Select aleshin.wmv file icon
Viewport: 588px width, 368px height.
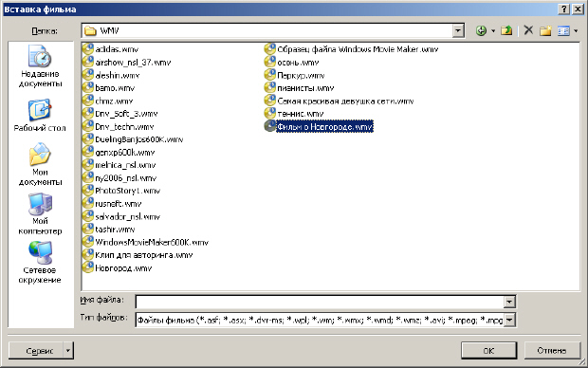point(88,75)
